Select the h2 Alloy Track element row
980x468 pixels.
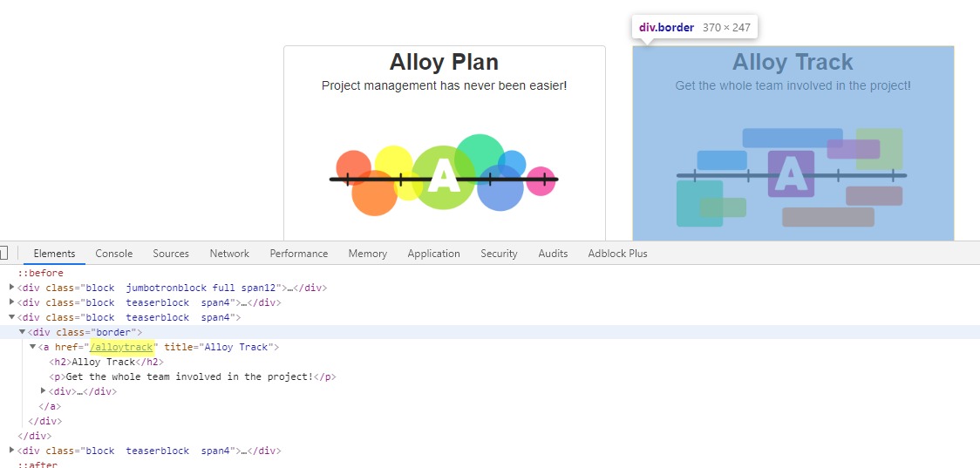coord(106,362)
